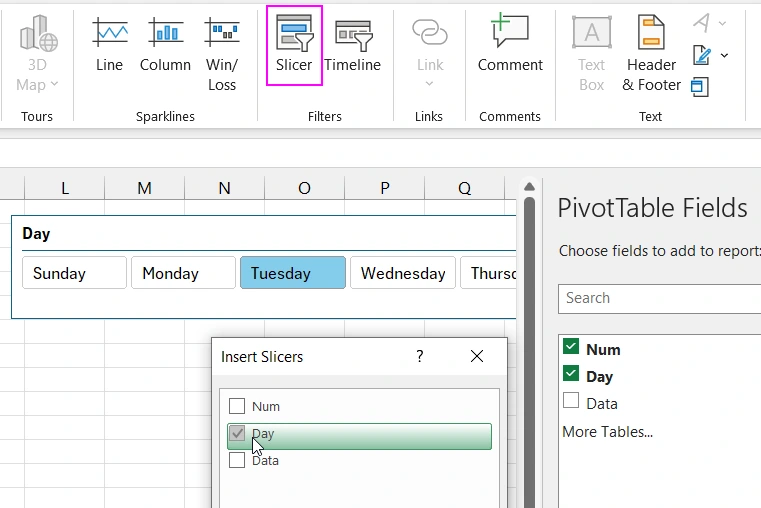The image size is (761, 508).
Task: Open the More Tables... link
Action: (607, 432)
